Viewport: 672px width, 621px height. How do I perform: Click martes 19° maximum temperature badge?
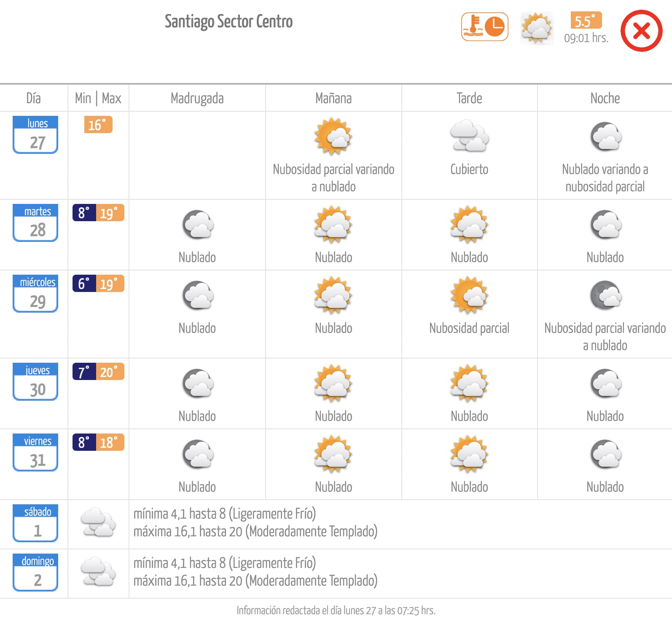pos(110,213)
